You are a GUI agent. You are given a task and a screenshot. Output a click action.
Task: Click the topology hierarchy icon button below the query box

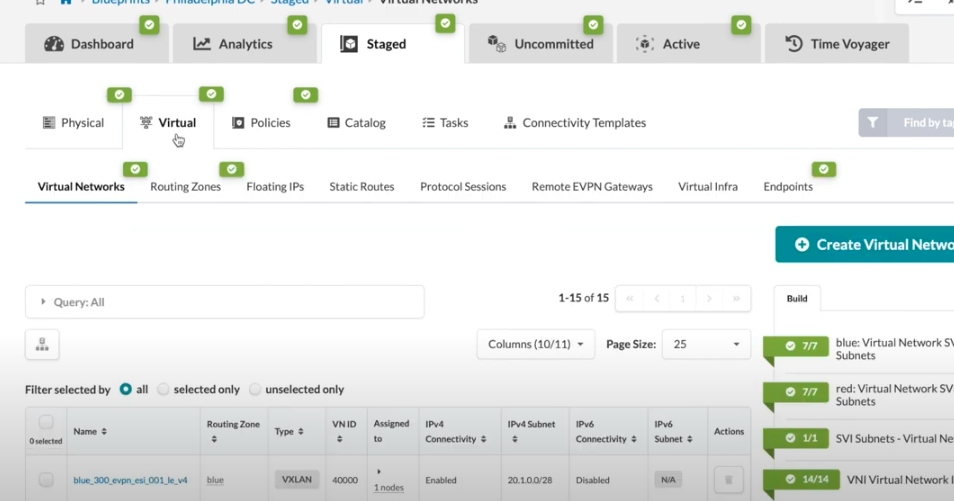[x=42, y=345]
